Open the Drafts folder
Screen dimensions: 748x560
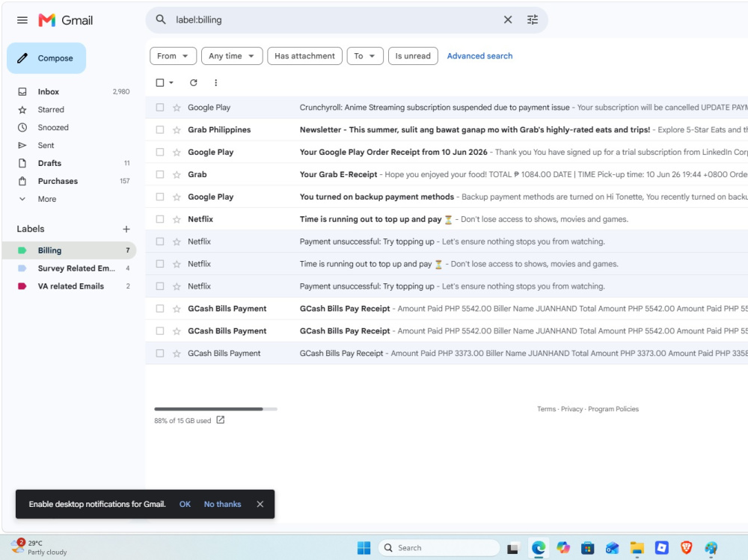click(x=69, y=163)
